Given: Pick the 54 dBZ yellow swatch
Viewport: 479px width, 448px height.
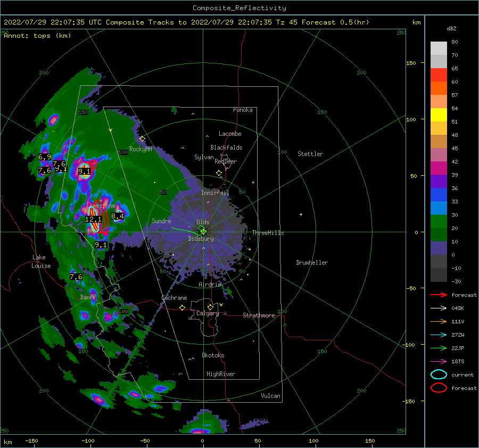Looking at the screenshot, I should coord(439,115).
